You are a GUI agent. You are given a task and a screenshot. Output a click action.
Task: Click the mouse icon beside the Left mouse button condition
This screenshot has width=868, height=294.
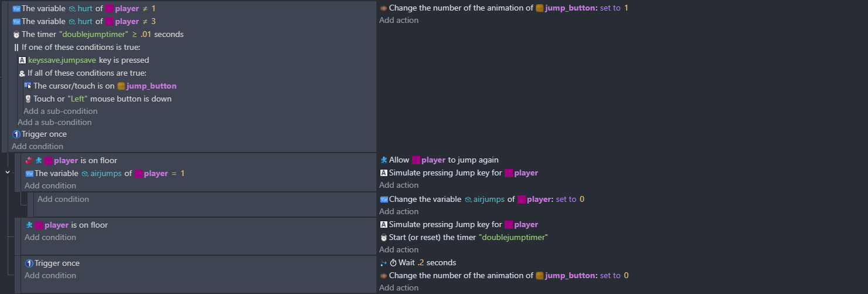pos(28,99)
